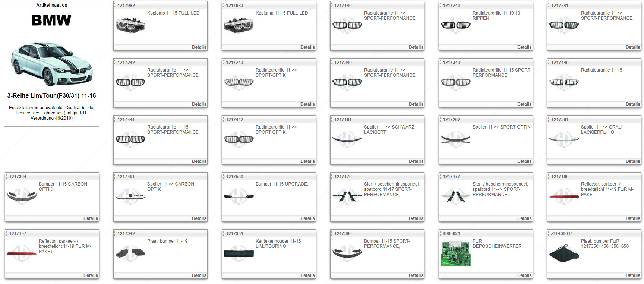
Task: View Details for item 1217241
Action: (x=633, y=47)
